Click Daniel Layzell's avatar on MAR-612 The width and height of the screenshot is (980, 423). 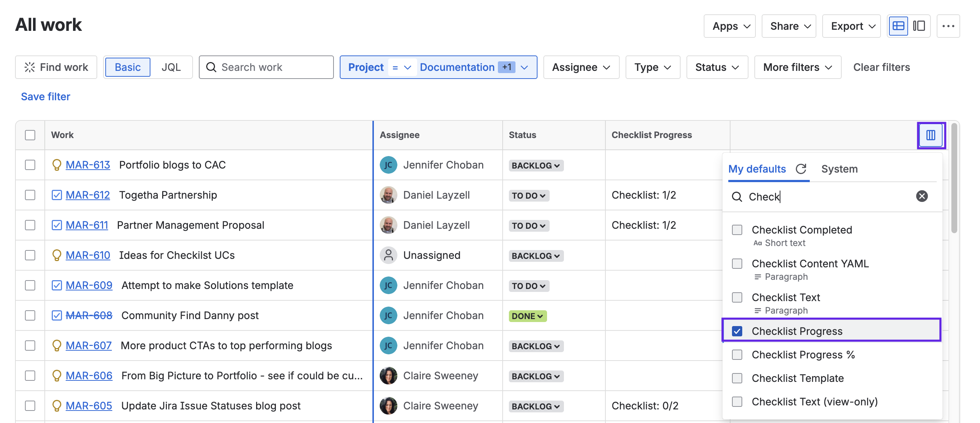tap(388, 195)
